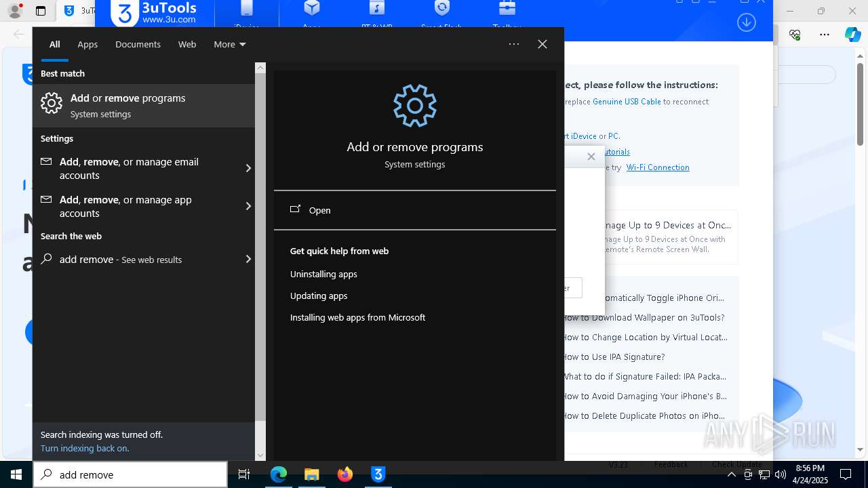Select Add, remove, or manage email accounts
The height and width of the screenshot is (488, 868).
point(144,168)
